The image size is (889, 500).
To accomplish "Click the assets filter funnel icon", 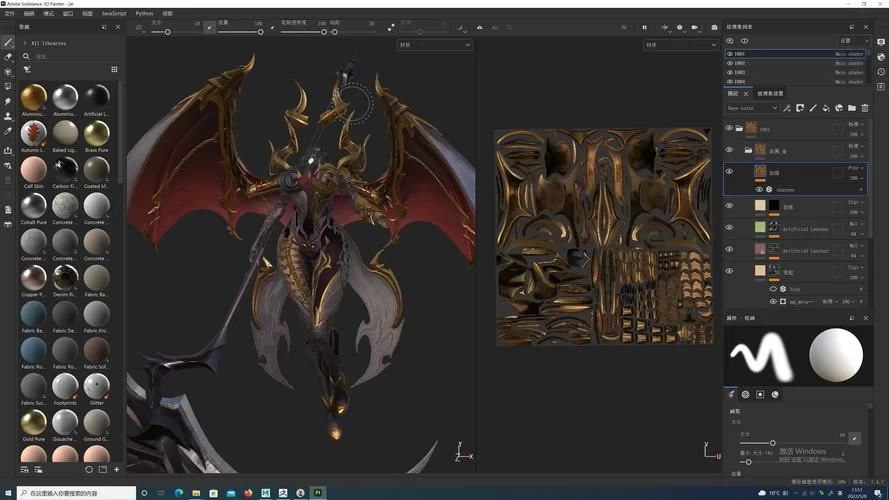I will (x=27, y=70).
